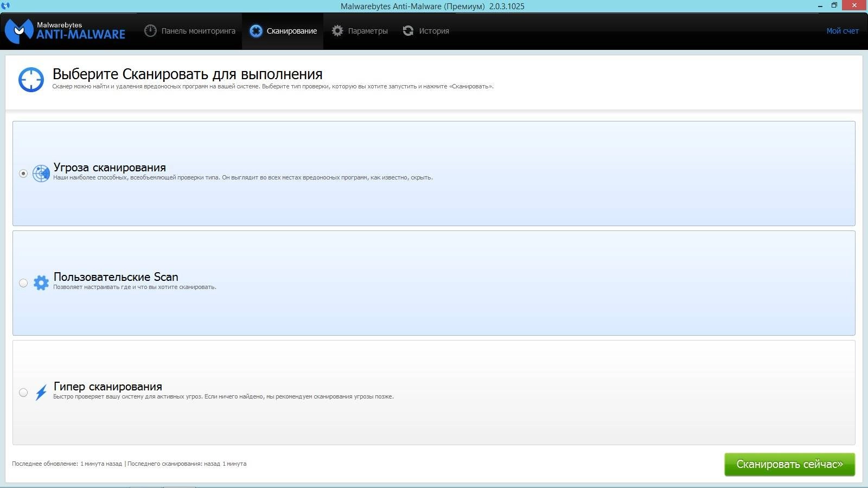Screen dimensions: 868x488
Task: Click the Malwarebytes Anti-Malware logo
Action: 65,31
